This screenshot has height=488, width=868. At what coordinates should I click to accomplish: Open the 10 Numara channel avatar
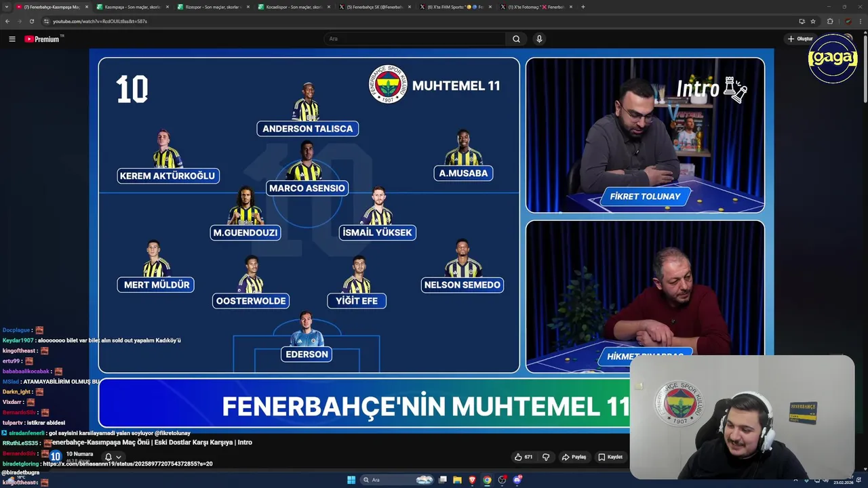coord(56,457)
